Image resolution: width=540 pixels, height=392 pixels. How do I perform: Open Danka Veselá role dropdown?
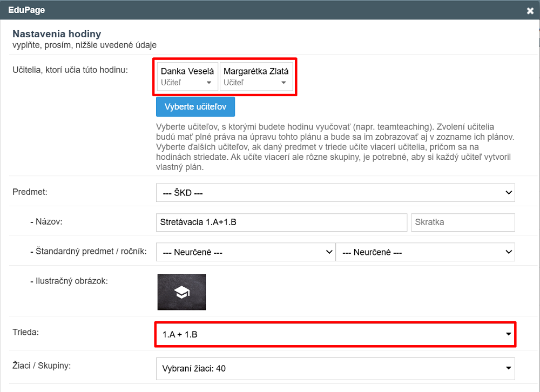coord(186,83)
